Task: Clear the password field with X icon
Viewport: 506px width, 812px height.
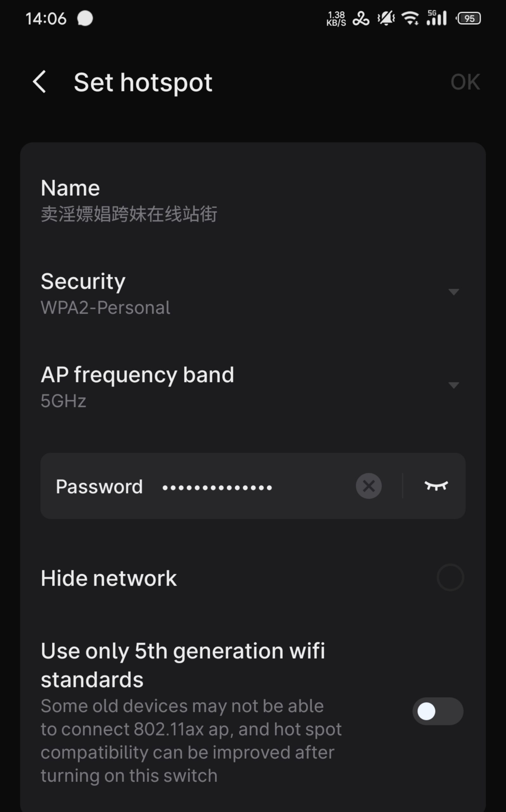Action: coord(368,486)
